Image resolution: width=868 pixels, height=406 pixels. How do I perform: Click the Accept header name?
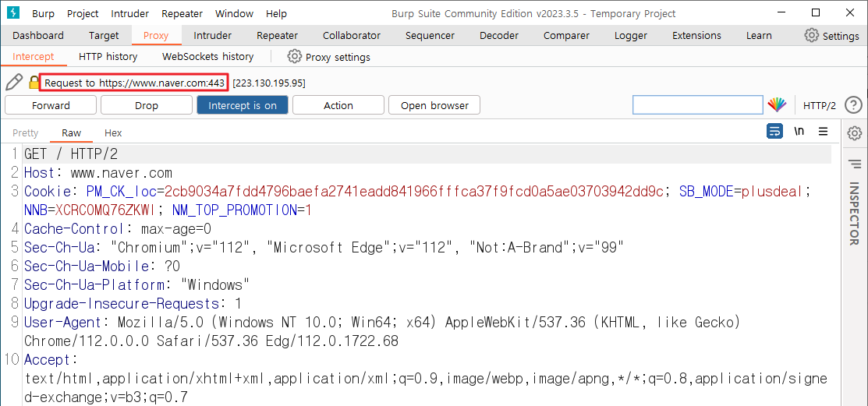(x=48, y=360)
